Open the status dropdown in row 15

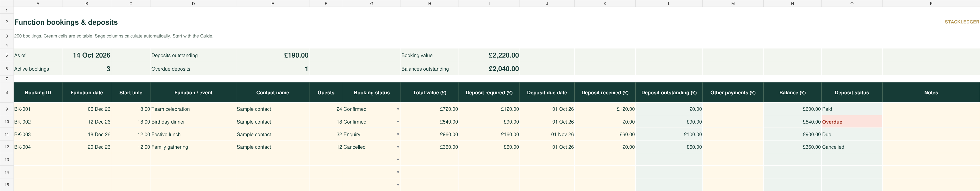[x=398, y=184]
